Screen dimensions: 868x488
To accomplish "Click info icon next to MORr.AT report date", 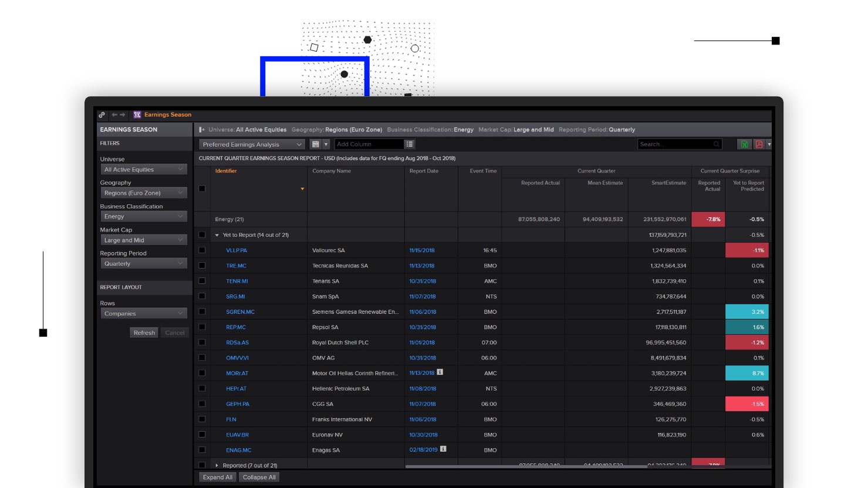I will 440,372.
